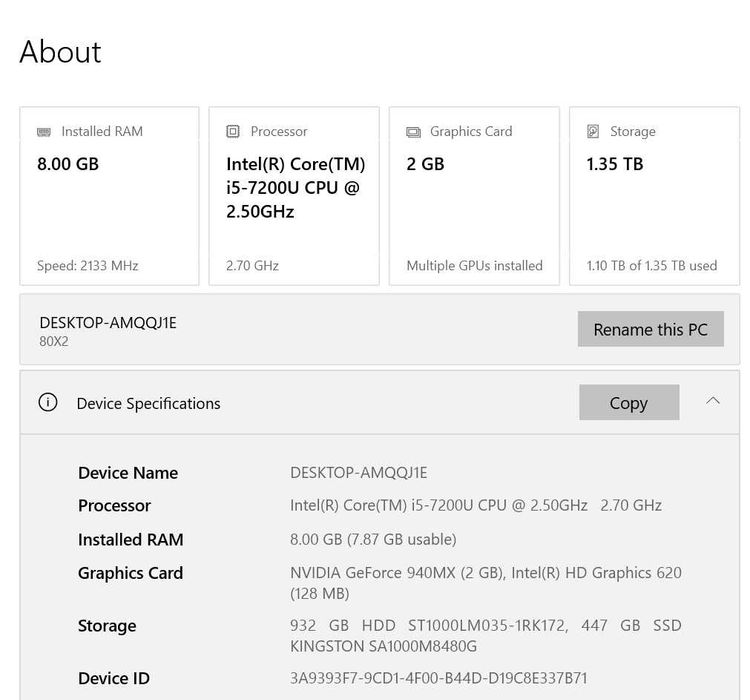The image size is (750, 700).
Task: Click the Installed RAM memory icon
Action: click(44, 132)
